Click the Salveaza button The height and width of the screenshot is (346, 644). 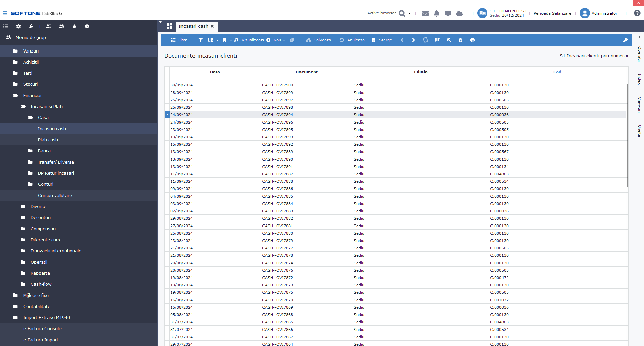click(x=318, y=40)
